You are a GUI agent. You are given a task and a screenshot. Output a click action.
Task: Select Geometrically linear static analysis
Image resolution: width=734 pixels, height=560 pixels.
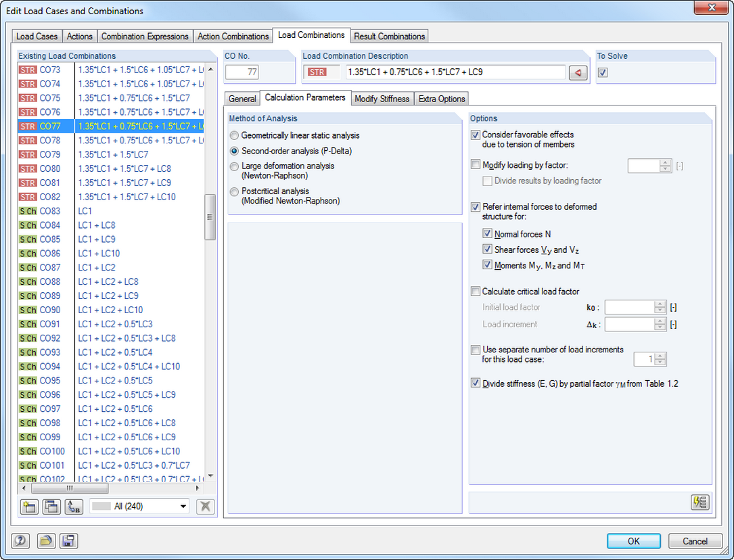coord(235,136)
